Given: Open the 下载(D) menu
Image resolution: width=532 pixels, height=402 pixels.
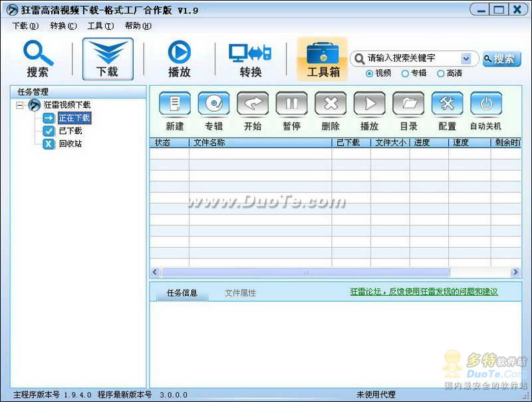Looking at the screenshot, I should pyautogui.click(x=25, y=26).
